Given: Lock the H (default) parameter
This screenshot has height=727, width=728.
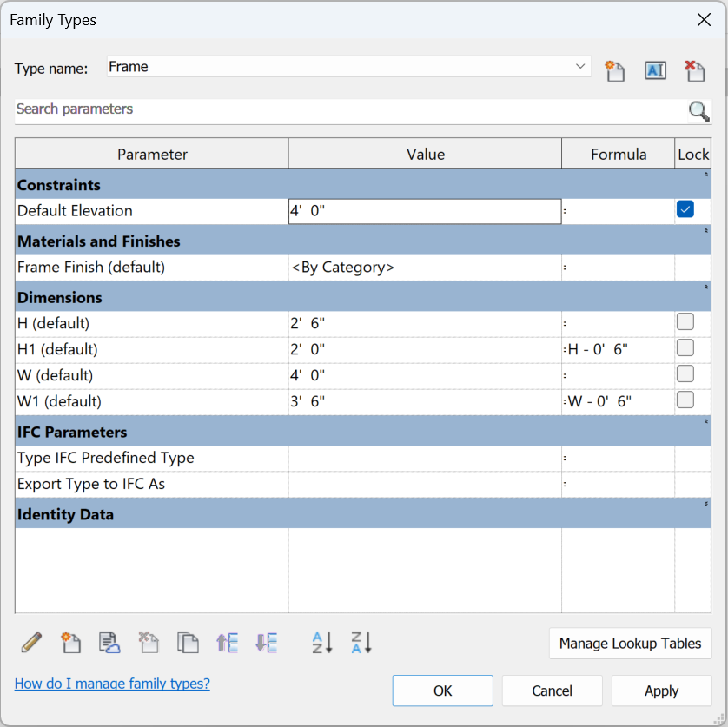Looking at the screenshot, I should click(685, 322).
